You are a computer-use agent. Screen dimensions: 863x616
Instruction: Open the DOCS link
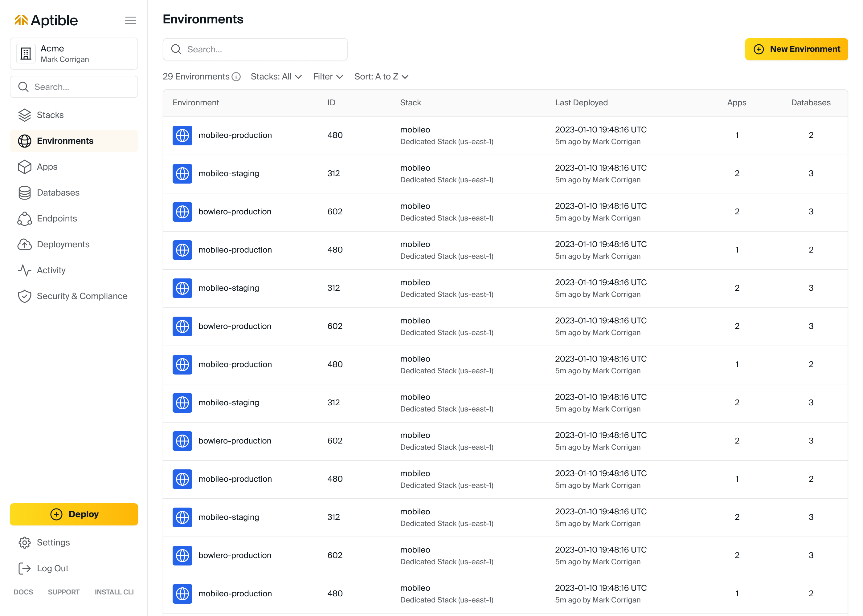(x=23, y=592)
